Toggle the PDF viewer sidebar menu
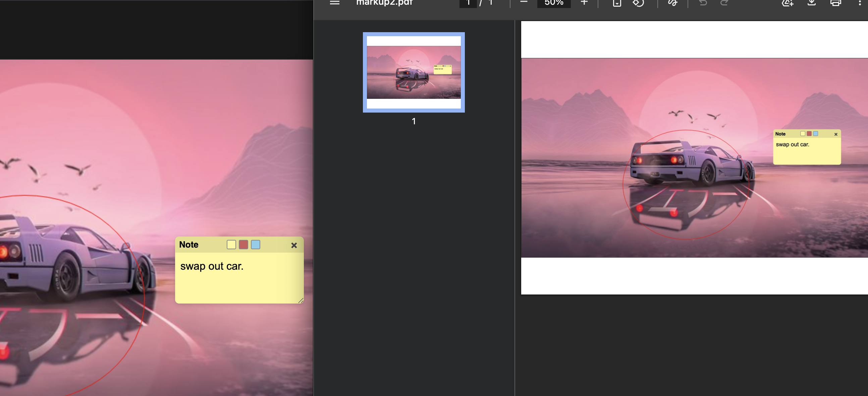 coord(334,2)
